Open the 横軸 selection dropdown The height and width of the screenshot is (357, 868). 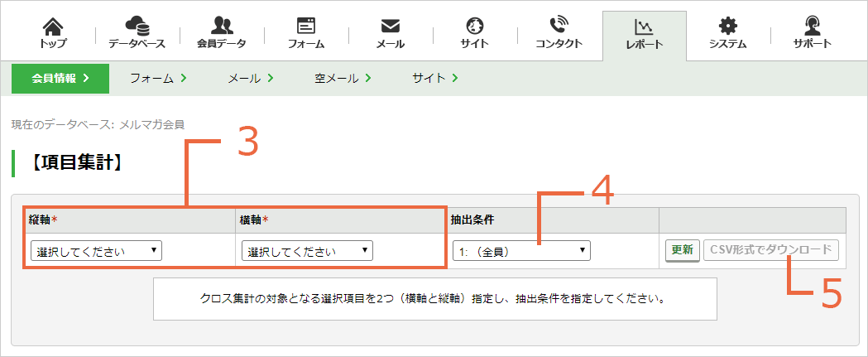[x=307, y=251]
